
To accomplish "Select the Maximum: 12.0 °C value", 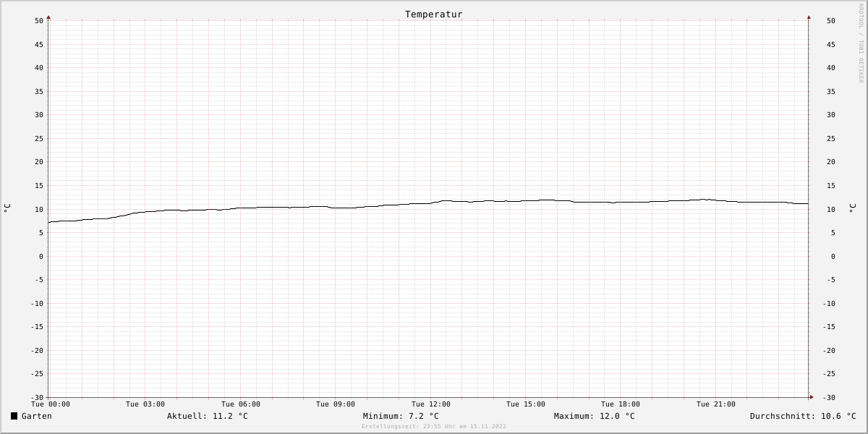I will 595,416.
